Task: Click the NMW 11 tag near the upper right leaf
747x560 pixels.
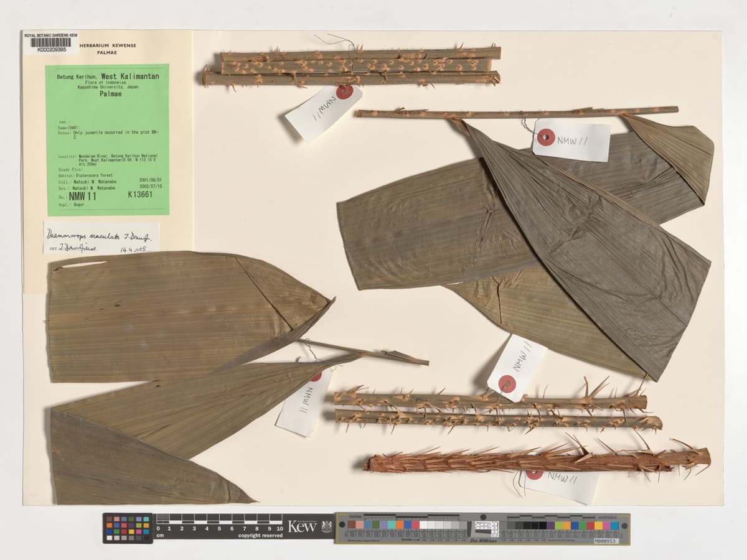Action: coord(571,140)
